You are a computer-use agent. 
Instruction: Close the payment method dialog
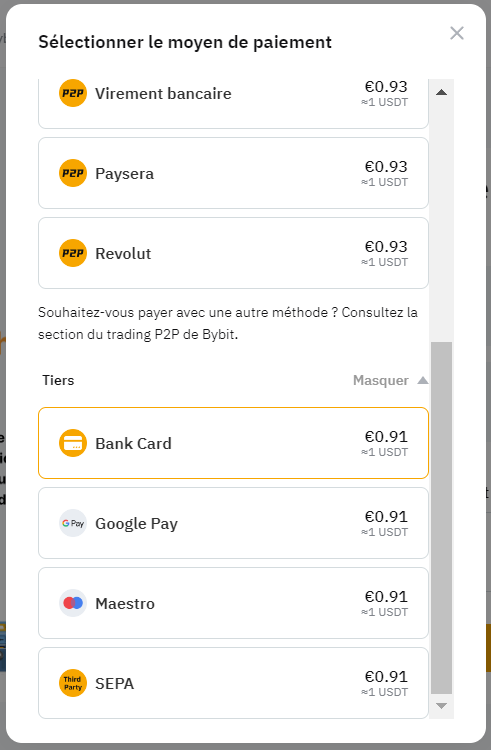tap(457, 33)
